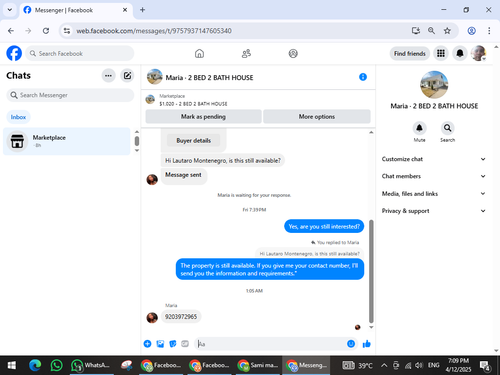Click the Search Facebook field
Screen dimensions: 500x375
[x=80, y=53]
